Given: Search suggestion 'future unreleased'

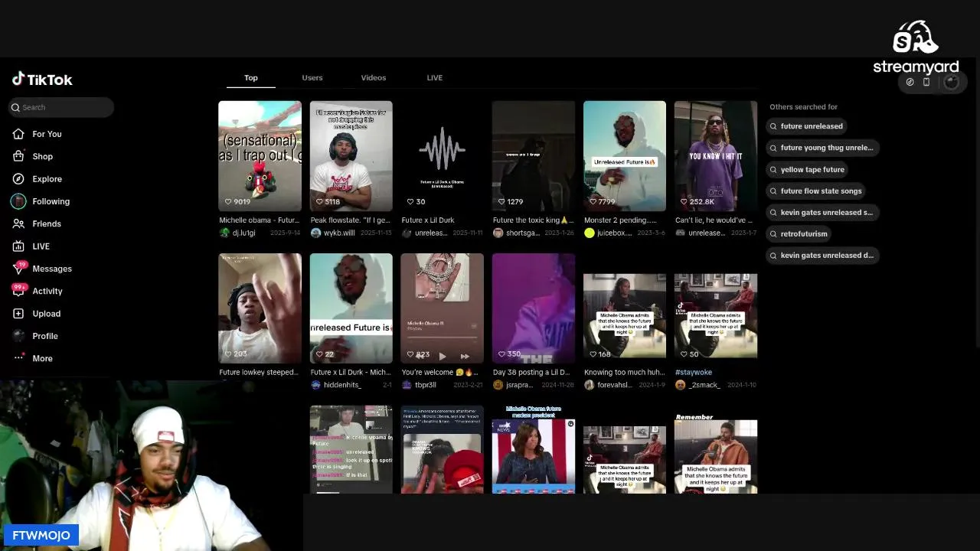Looking at the screenshot, I should pyautogui.click(x=806, y=126).
